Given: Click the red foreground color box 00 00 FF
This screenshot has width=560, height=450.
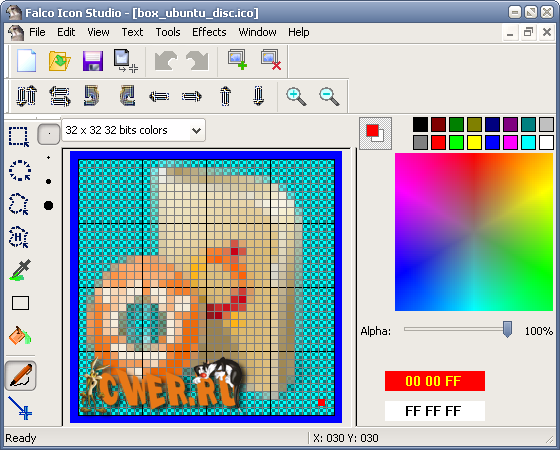Looking at the screenshot, I should 435,381.
